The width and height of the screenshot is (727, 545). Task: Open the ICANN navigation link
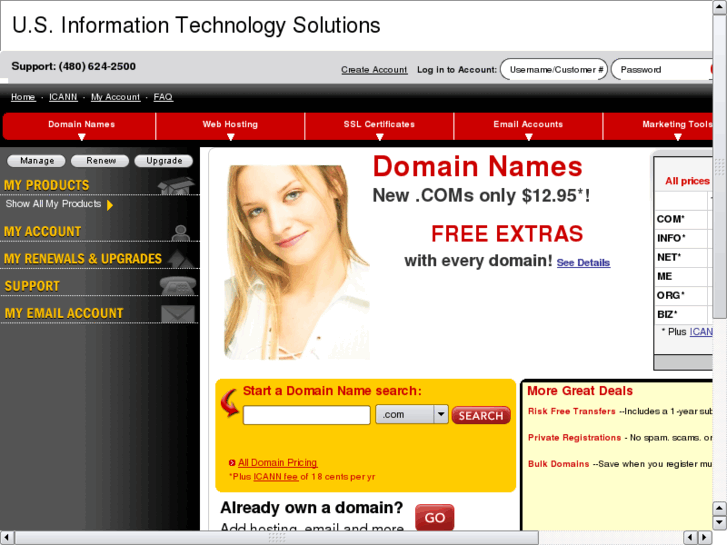(63, 97)
